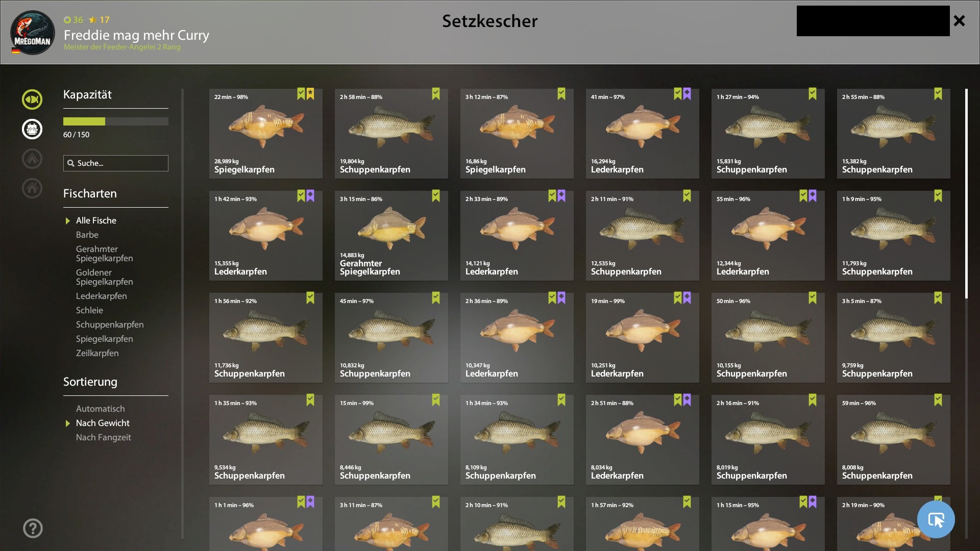Image resolution: width=980 pixels, height=551 pixels.
Task: Click the purple badge on 16,294 kg Lederkarpfen
Action: 687,94
